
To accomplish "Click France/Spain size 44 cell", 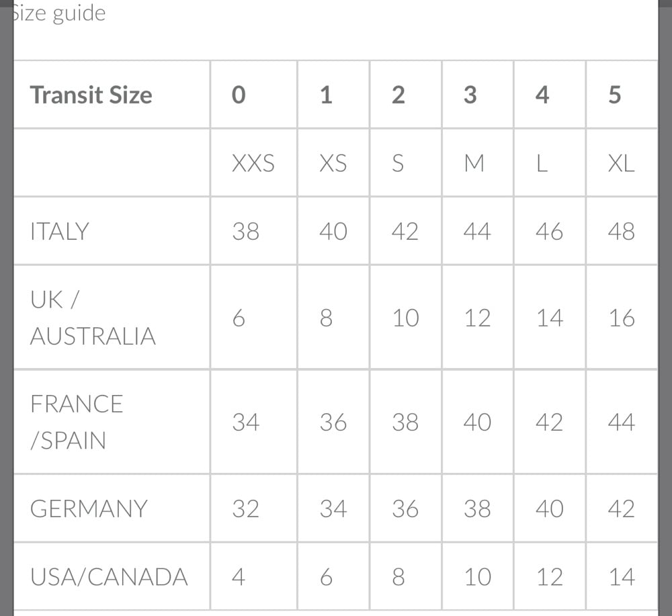I will point(621,422).
